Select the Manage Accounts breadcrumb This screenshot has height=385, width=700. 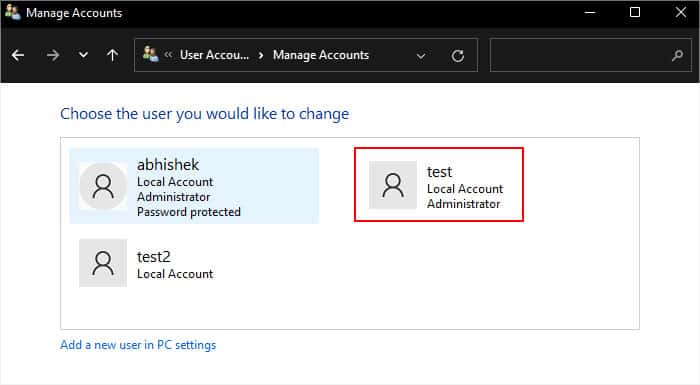tap(321, 55)
